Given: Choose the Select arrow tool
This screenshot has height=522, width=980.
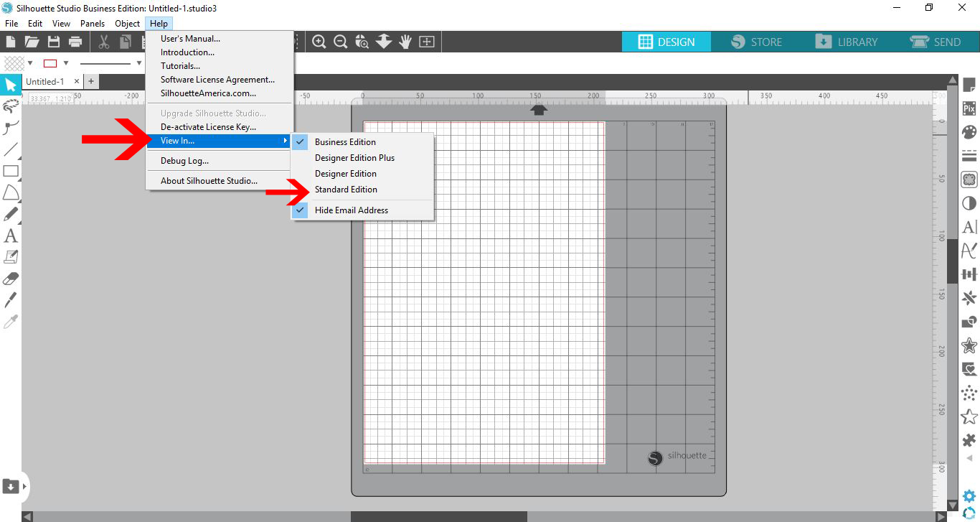Looking at the screenshot, I should click(10, 85).
